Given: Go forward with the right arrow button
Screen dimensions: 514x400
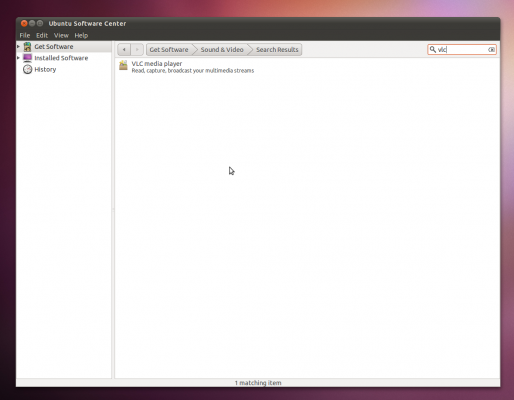Looking at the screenshot, I should tap(137, 50).
